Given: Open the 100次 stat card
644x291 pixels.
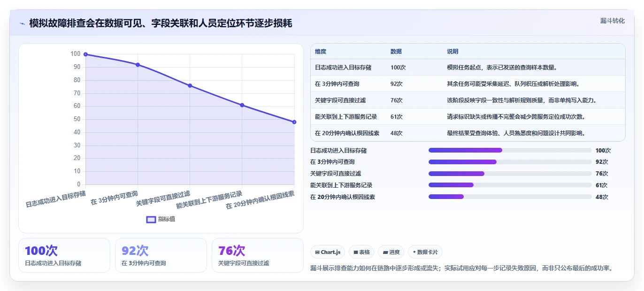Looking at the screenshot, I should point(64,255).
